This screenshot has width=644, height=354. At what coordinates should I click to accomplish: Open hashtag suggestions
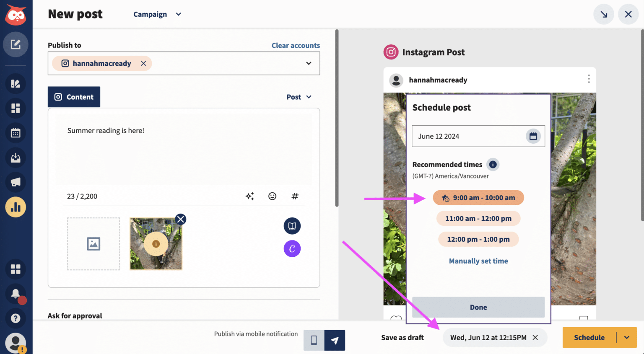pyautogui.click(x=295, y=196)
